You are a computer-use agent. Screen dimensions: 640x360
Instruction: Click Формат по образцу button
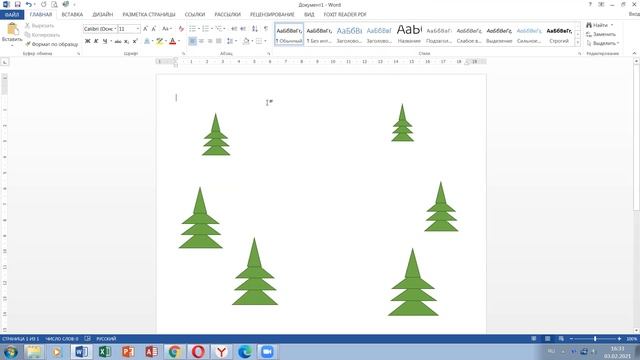(51, 44)
